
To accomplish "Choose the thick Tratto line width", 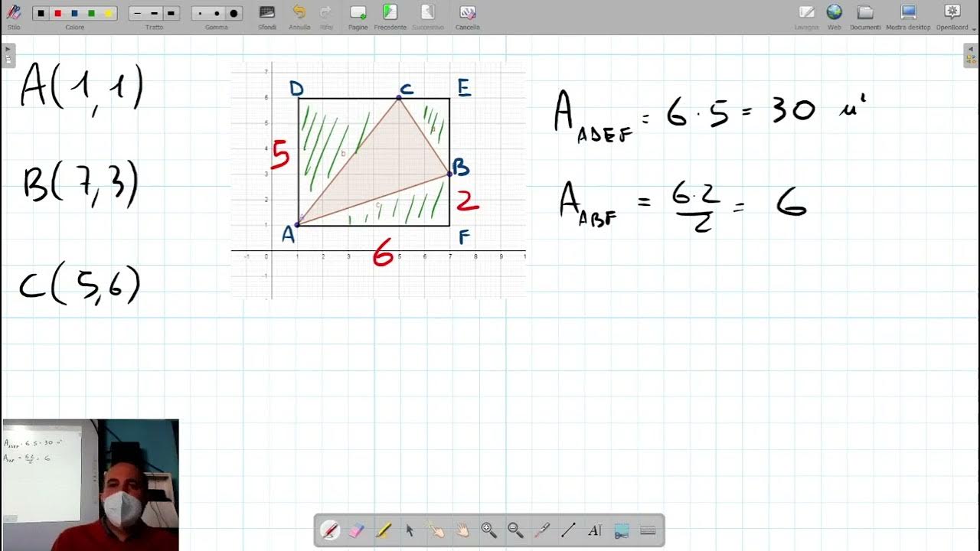I will pyautogui.click(x=171, y=14).
